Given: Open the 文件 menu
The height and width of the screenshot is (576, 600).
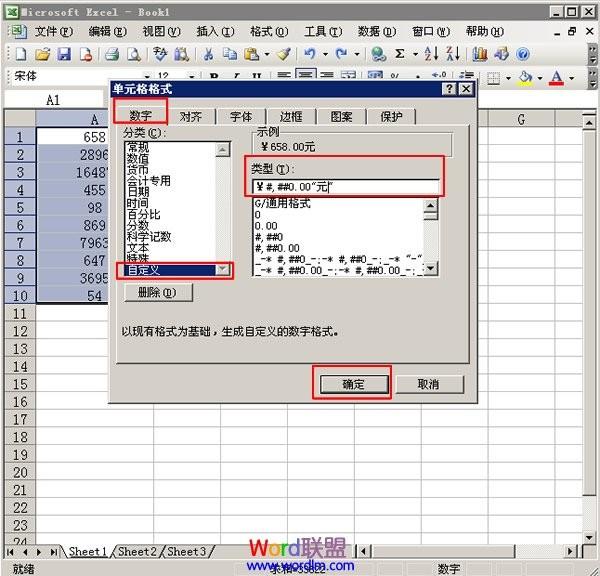Looking at the screenshot, I should tap(54, 31).
